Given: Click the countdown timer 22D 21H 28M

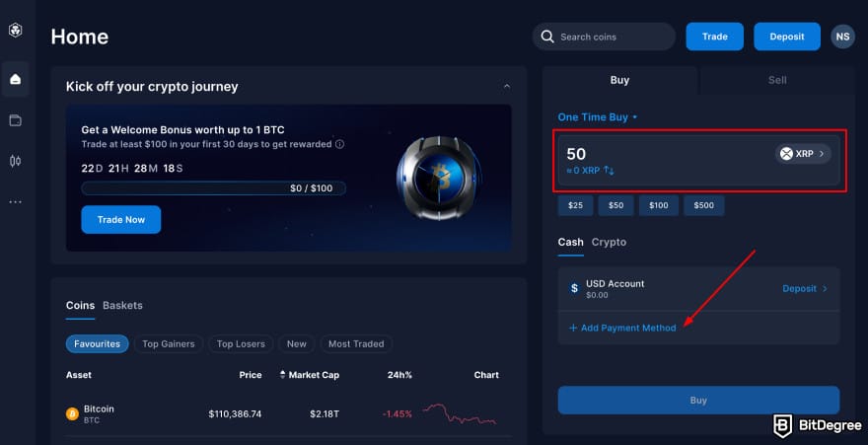Looking at the screenshot, I should coord(132,169).
